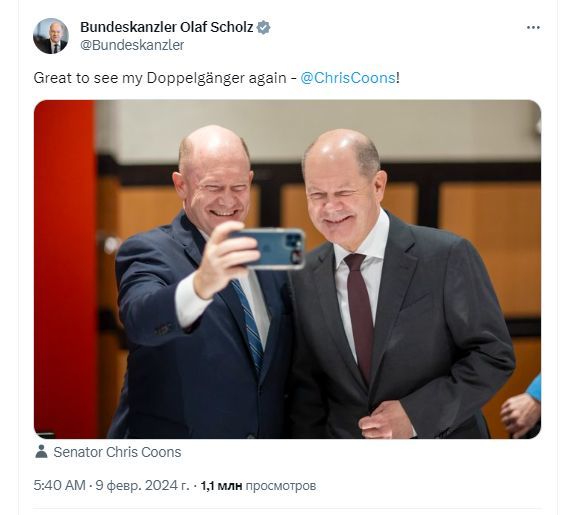572x515 pixels.
Task: Click the "Great to see my" tweet text
Action: click(x=88, y=78)
